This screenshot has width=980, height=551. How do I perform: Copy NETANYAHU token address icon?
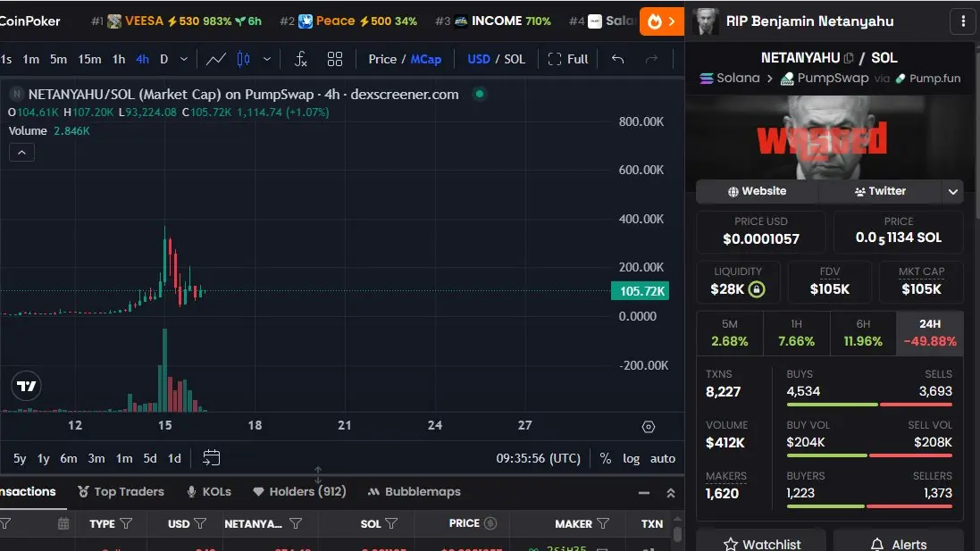848,58
